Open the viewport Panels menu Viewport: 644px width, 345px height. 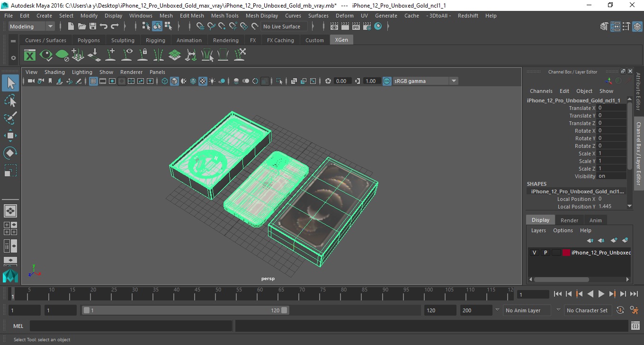click(157, 72)
